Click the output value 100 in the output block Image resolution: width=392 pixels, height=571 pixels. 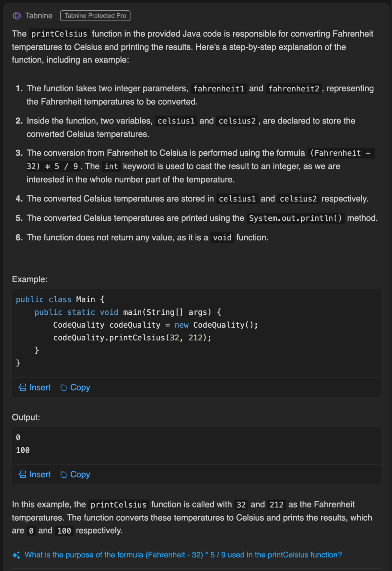tap(23, 450)
